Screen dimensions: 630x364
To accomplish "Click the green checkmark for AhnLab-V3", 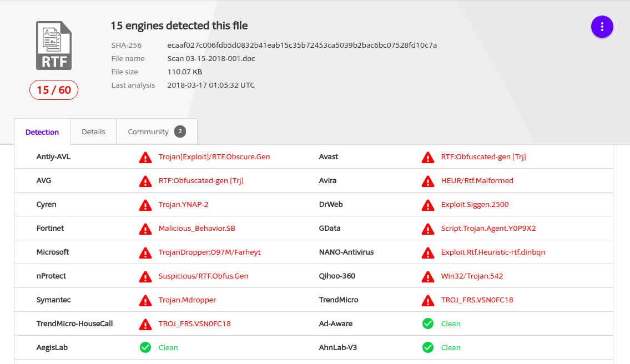I will [428, 347].
